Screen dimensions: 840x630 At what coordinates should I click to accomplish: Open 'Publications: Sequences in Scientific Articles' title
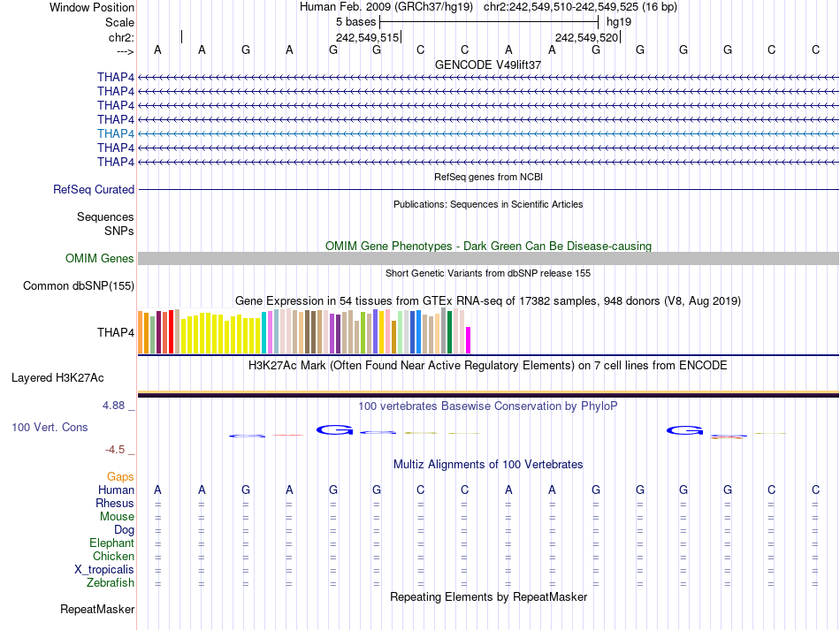(488, 204)
